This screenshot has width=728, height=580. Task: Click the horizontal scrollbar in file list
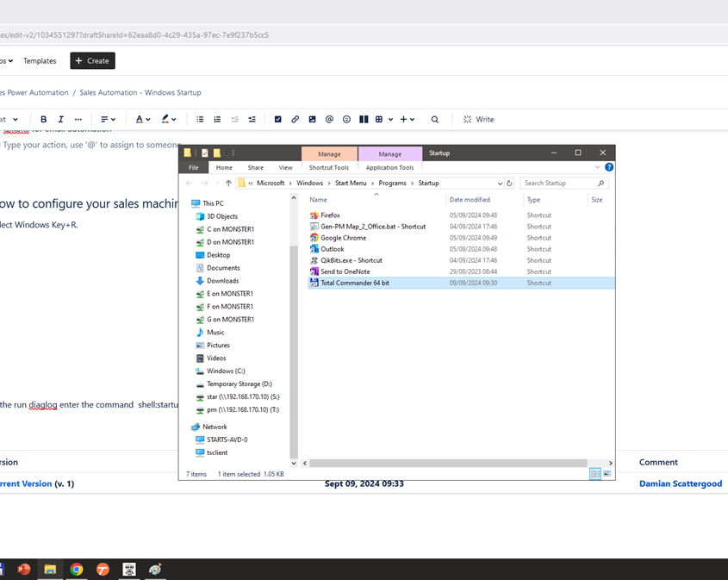click(x=448, y=463)
